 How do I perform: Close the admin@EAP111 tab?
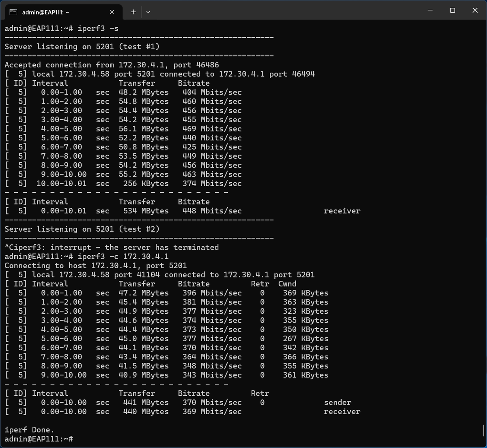(x=112, y=12)
